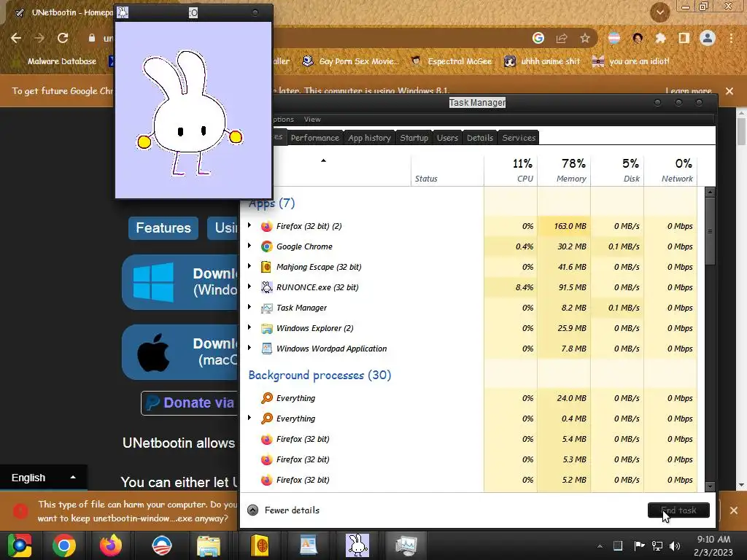
Task: Sort by Memory column header
Action: tap(564, 170)
